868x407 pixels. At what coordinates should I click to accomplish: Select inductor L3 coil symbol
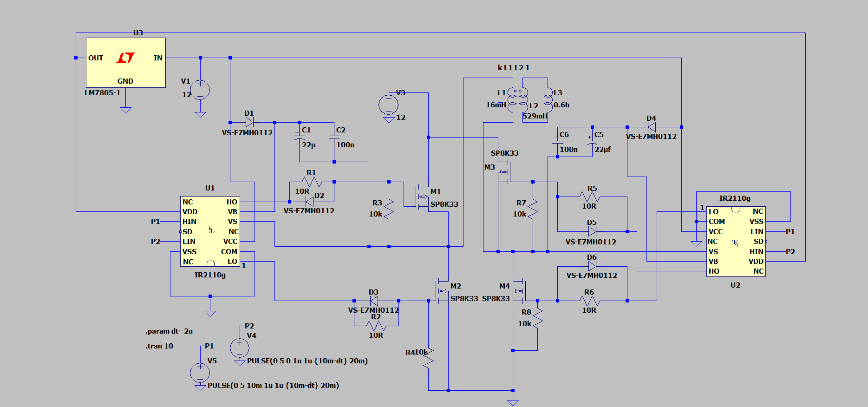click(x=548, y=100)
